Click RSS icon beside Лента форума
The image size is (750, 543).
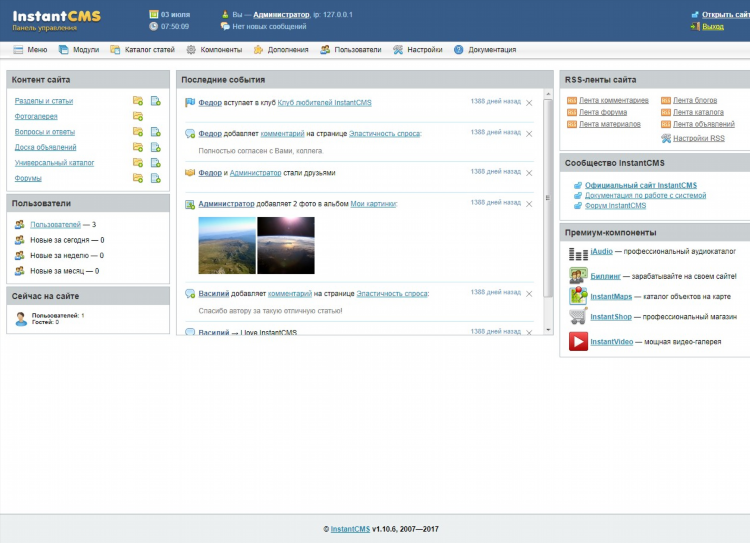click(572, 112)
